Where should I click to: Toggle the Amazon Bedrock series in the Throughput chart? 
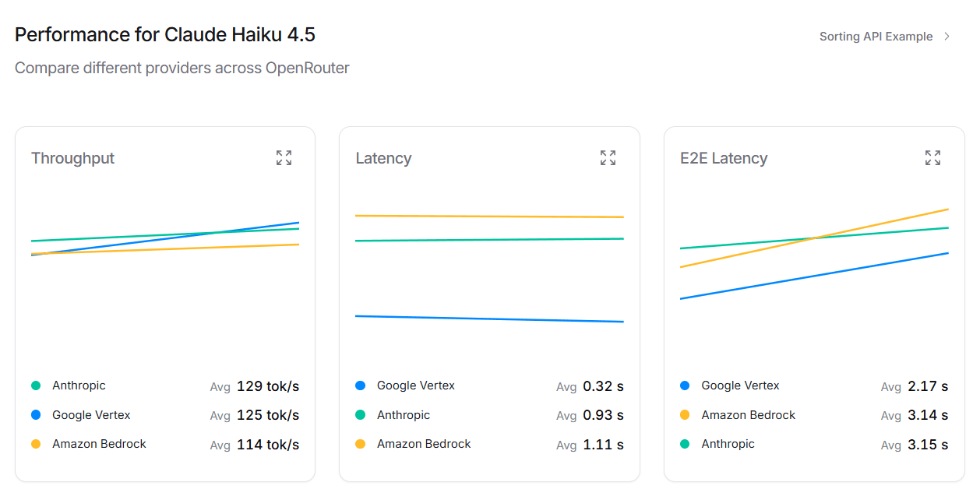pyautogui.click(x=97, y=444)
